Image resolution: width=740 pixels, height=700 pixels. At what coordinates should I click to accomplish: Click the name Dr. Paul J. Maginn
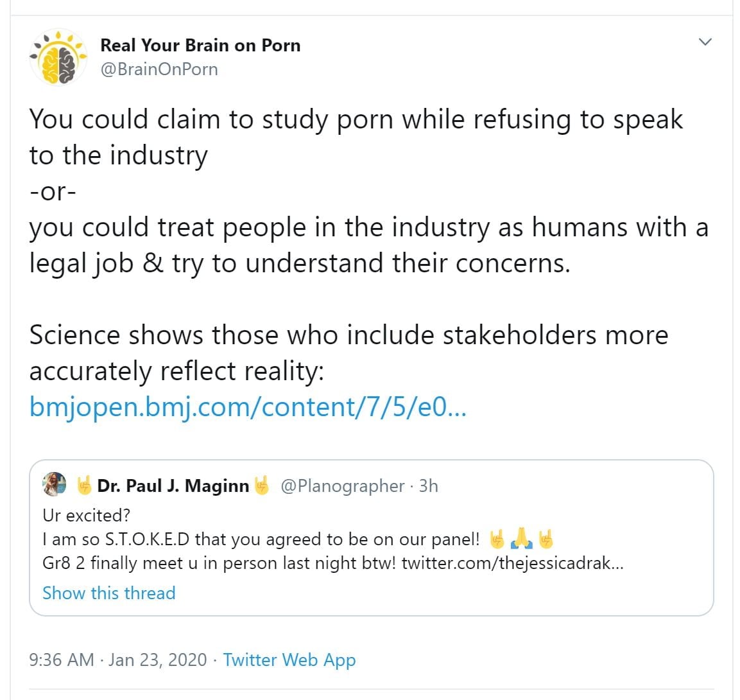173,486
